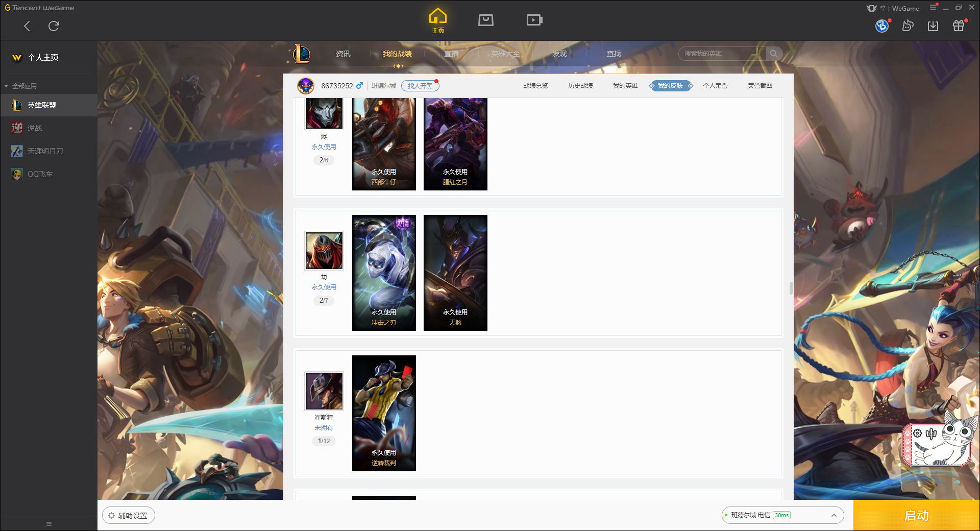Open the home page icon

(x=437, y=21)
